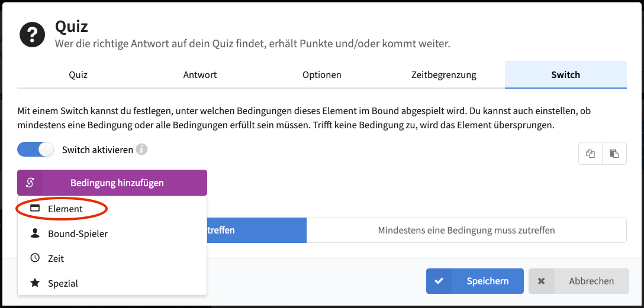Select the blue all-conditions 'zutreffen' option
The height and width of the screenshot is (308, 644).
click(x=256, y=230)
